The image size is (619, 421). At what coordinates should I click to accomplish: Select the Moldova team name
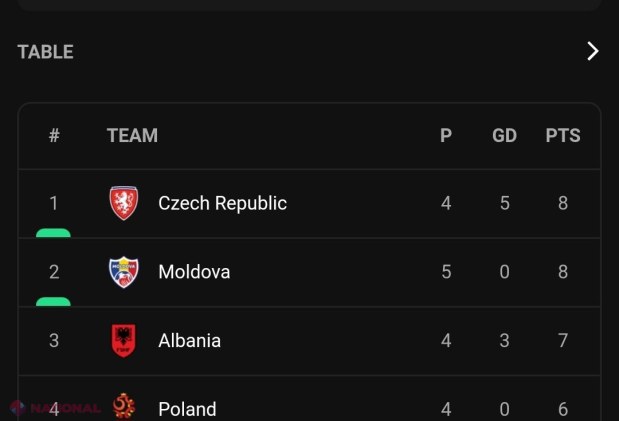coord(194,272)
